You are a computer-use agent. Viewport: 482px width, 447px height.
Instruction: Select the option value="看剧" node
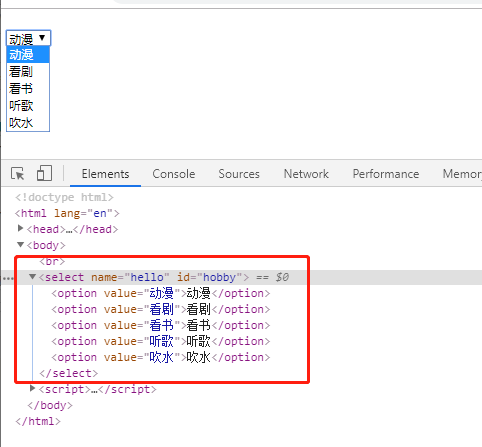pos(160,309)
